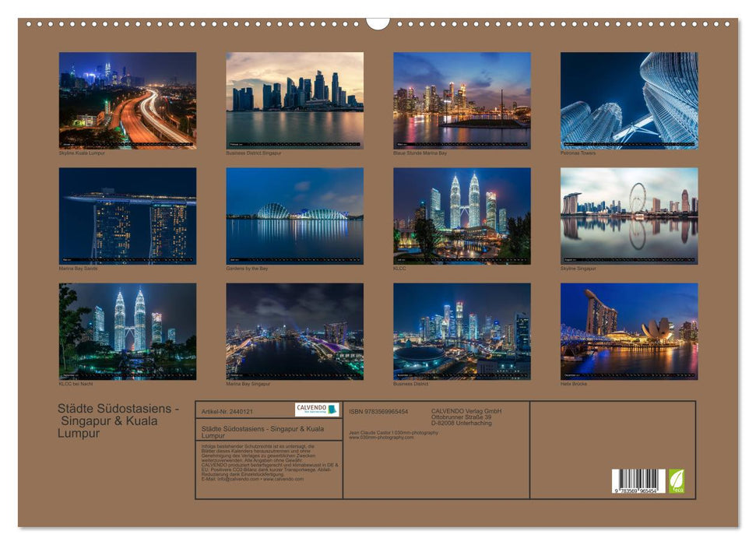Click 'Artikel-Nr. 2440121' text
The width and height of the screenshot is (756, 545).
[x=227, y=411]
